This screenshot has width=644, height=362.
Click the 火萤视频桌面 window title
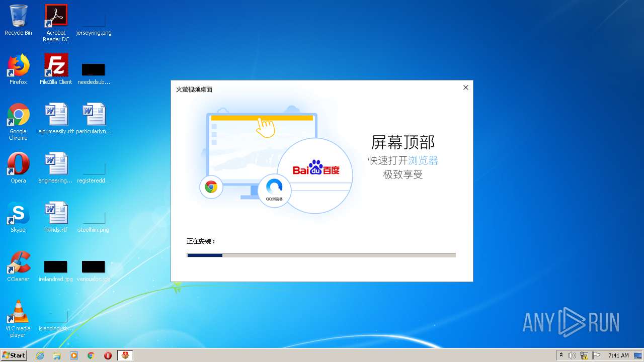tap(194, 89)
